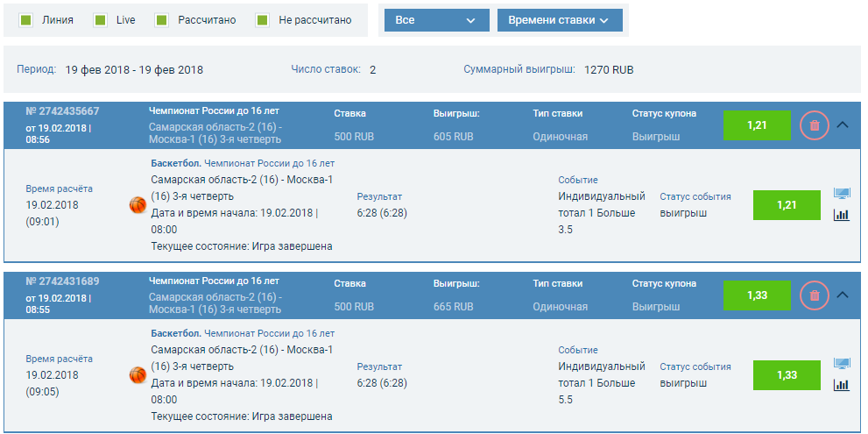Click settlement time 19.02.2018 (09:01)

52,213
